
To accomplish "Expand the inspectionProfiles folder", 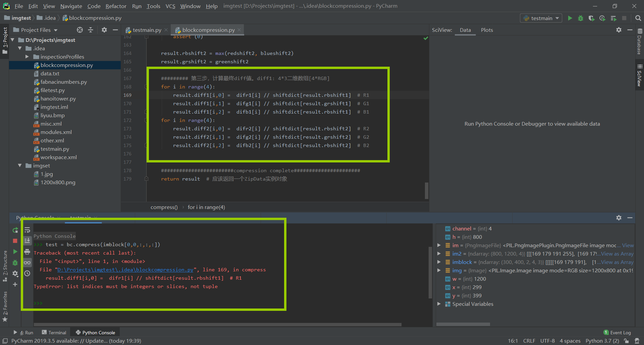I will (x=27, y=57).
